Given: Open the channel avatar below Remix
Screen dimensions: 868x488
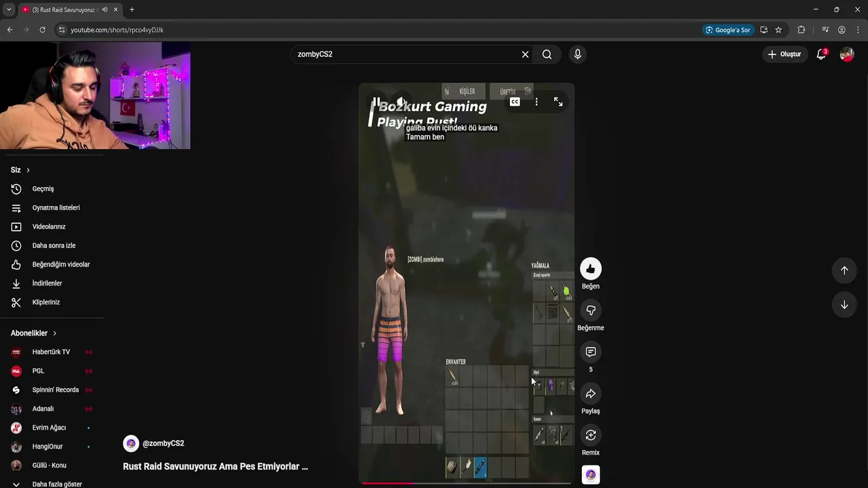Looking at the screenshot, I should coord(591,475).
